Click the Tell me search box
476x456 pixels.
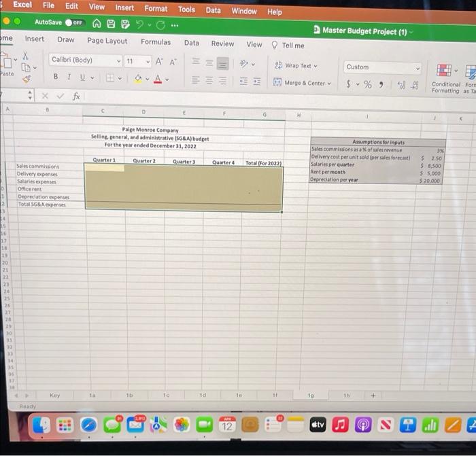point(288,46)
